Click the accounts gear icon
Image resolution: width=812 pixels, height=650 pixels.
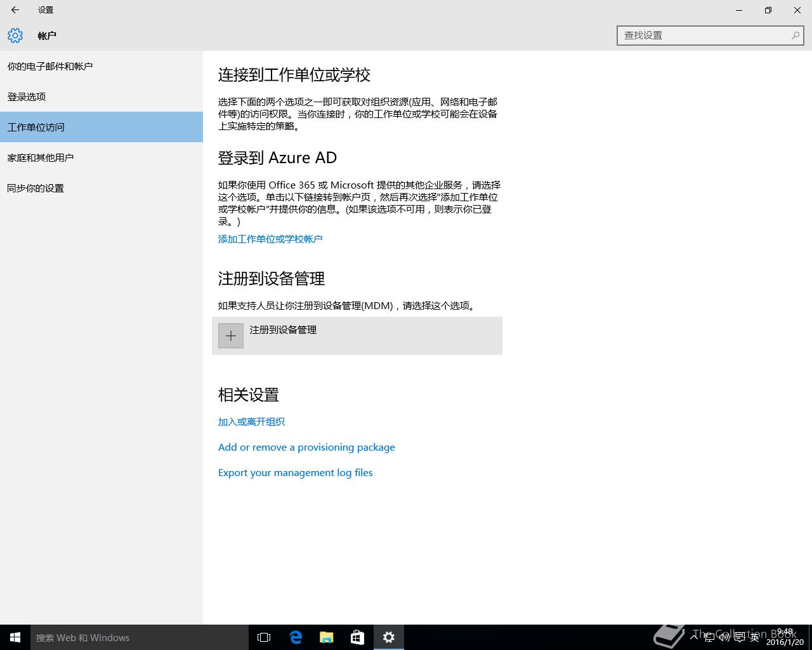(15, 36)
